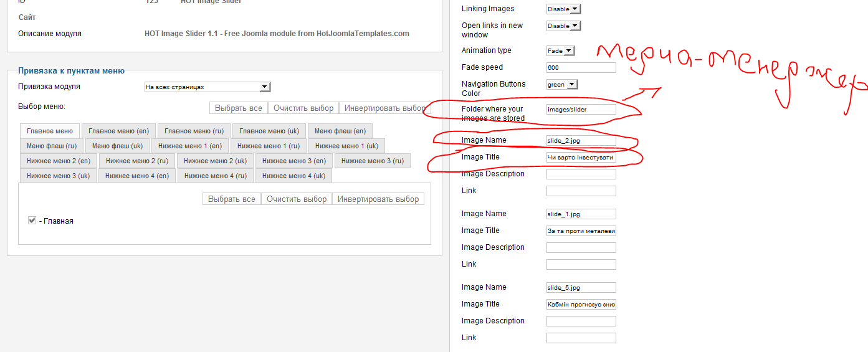Toggle the Главная menu item checkbox
This screenshot has width=868, height=352.
click(x=32, y=221)
